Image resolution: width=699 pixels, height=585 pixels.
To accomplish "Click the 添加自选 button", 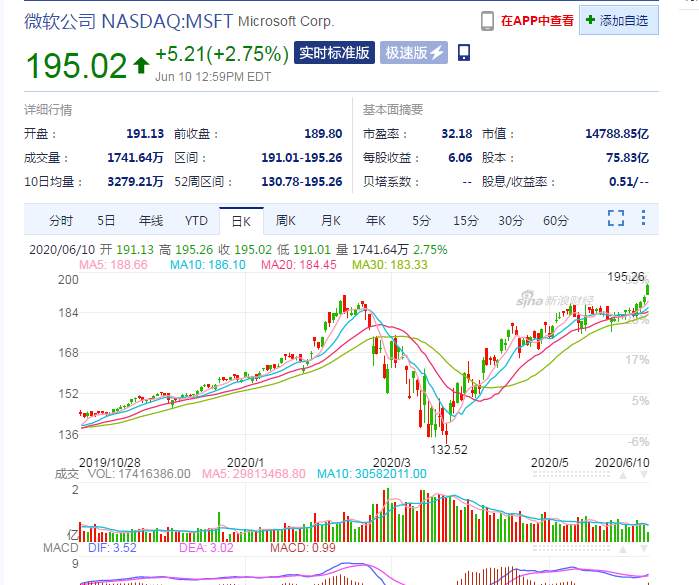I will tap(619, 21).
